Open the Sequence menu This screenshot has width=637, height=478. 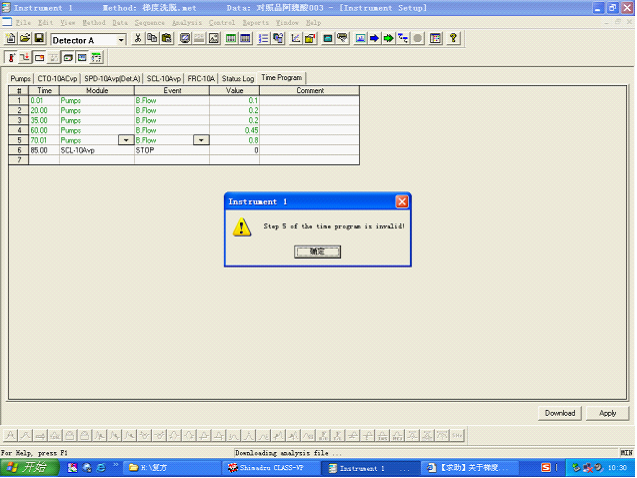150,23
